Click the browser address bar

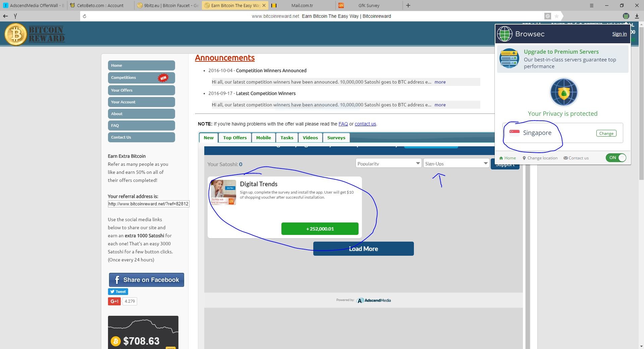[x=321, y=16]
